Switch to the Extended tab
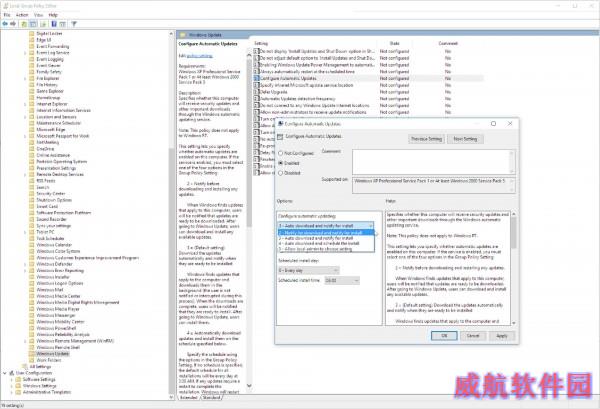The width and height of the screenshot is (600, 409). point(189,398)
